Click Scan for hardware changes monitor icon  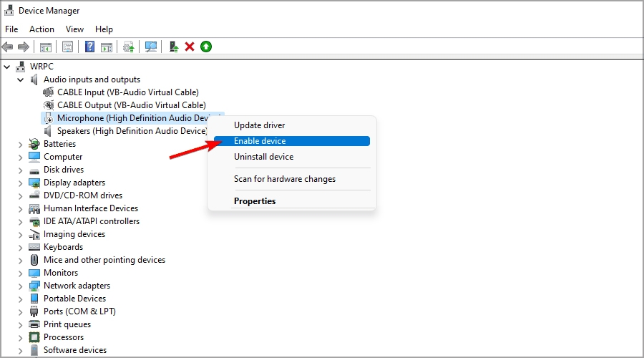[151, 47]
